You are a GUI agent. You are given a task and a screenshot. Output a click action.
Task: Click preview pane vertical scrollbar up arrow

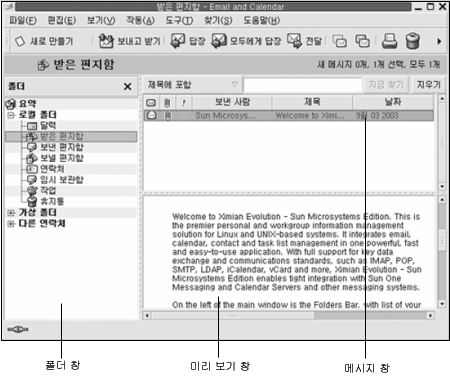(x=442, y=200)
